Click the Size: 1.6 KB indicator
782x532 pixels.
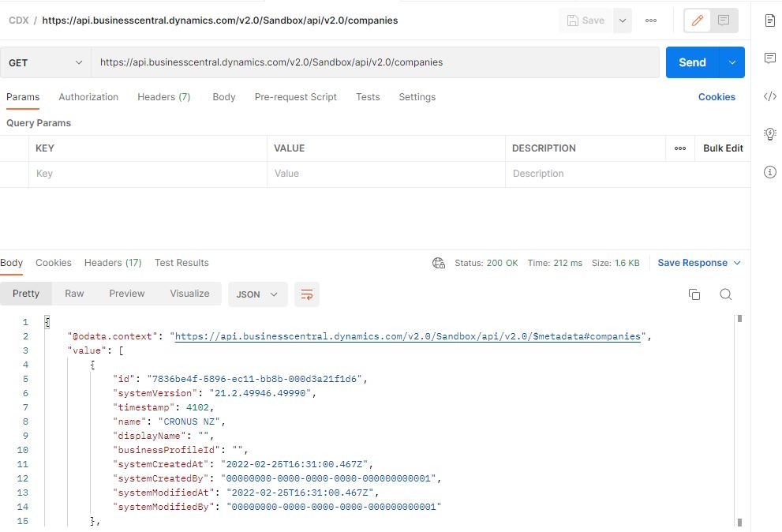615,263
